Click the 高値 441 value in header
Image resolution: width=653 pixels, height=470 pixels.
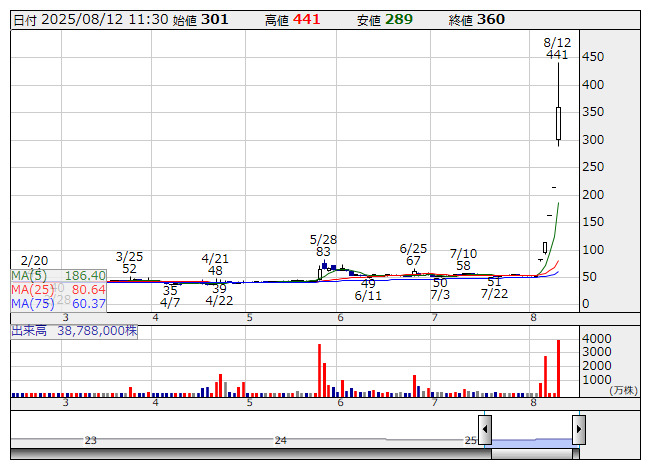[306, 19]
